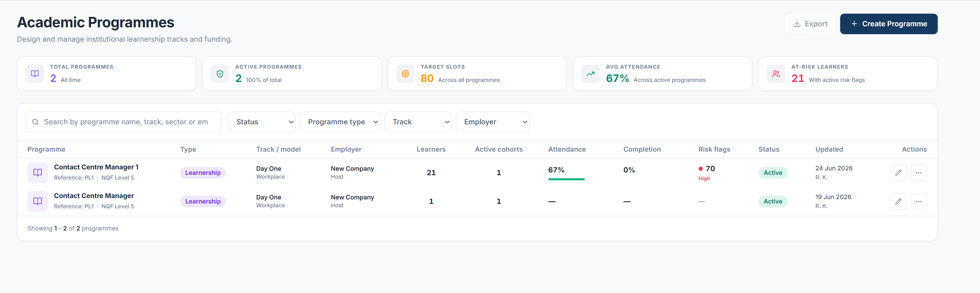Open the Programme type filter dropdown
This screenshot has width=980, height=293.
click(x=340, y=122)
